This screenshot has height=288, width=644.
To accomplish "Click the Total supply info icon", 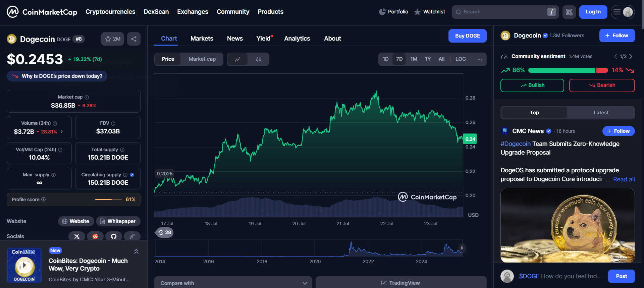I will [x=122, y=150].
